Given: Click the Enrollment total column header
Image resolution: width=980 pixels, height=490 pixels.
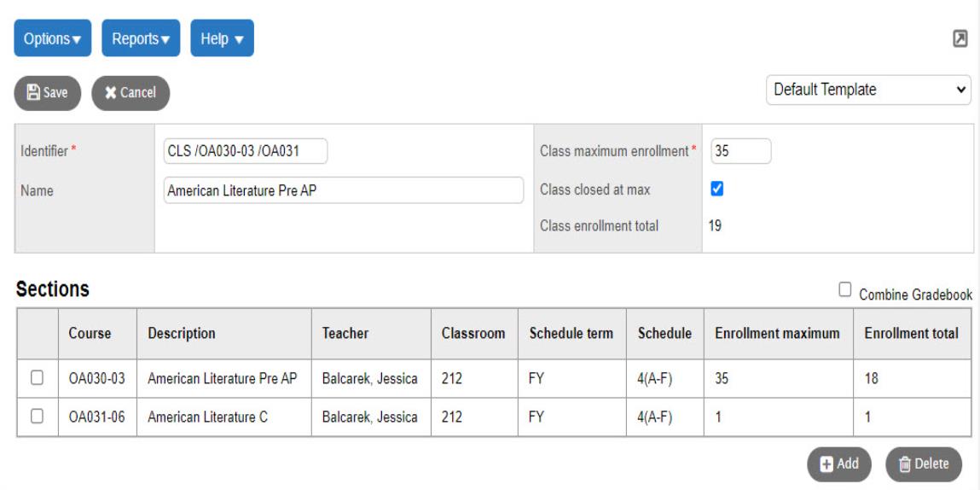Looking at the screenshot, I should tap(911, 335).
